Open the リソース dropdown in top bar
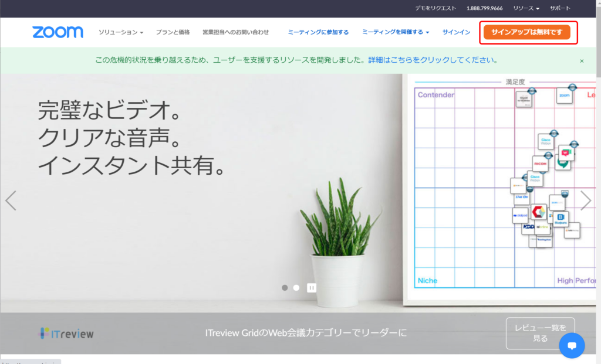601x364 pixels. click(x=526, y=8)
